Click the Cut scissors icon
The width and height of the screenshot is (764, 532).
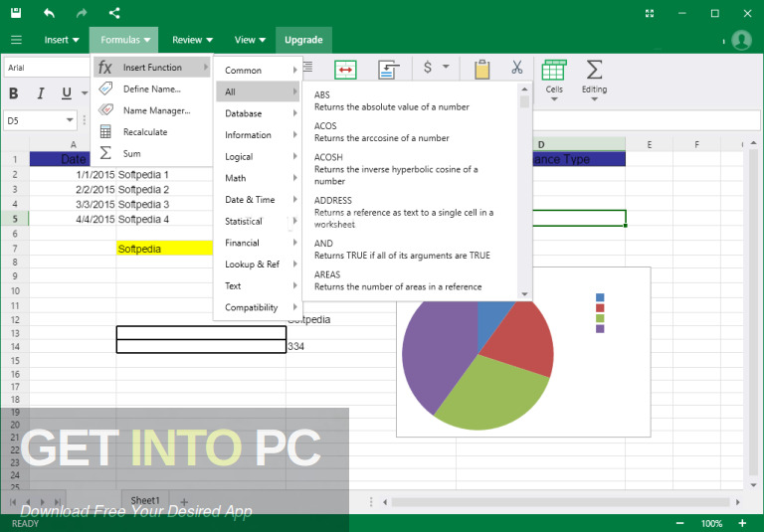[517, 68]
